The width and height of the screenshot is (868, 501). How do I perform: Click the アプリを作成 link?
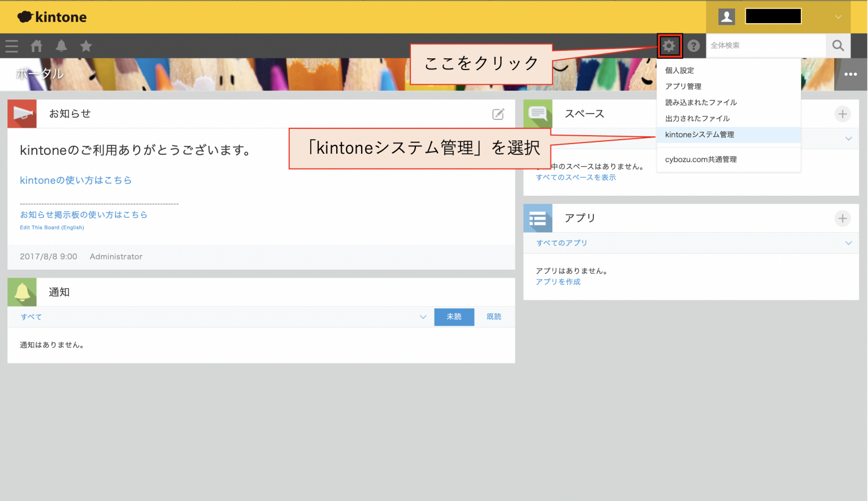[558, 281]
